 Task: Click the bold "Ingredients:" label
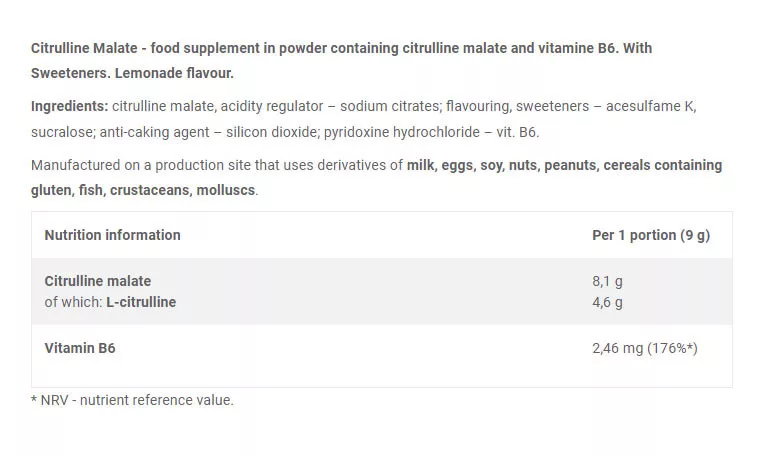point(69,106)
